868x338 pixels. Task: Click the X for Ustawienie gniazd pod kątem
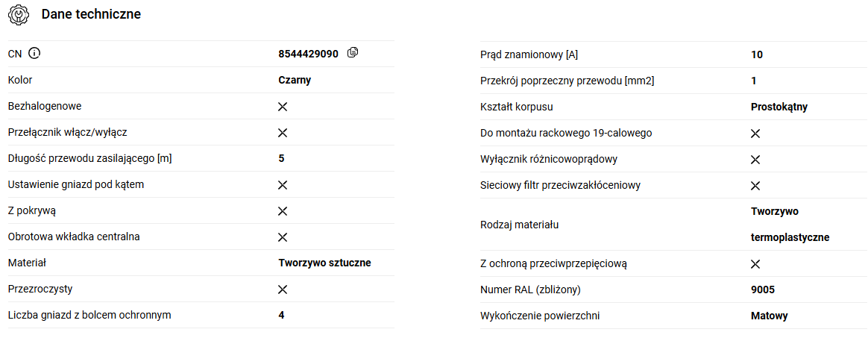283,185
